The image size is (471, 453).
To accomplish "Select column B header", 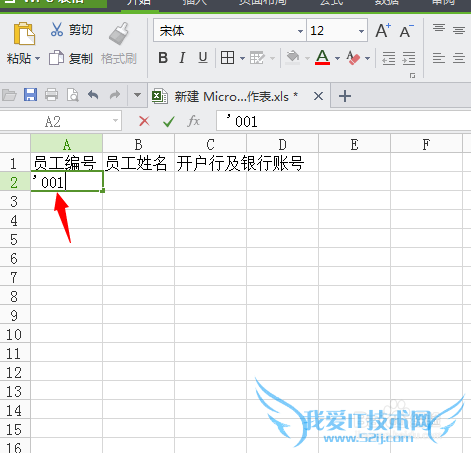I will [138, 144].
